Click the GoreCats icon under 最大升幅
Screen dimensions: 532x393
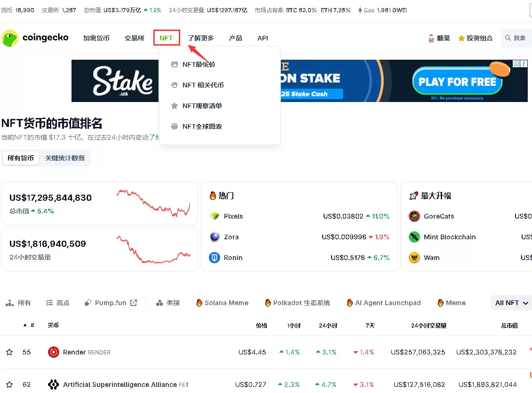coord(415,216)
